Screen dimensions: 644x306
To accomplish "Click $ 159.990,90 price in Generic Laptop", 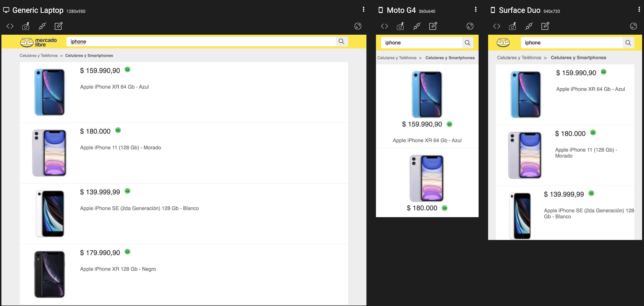I will [100, 71].
